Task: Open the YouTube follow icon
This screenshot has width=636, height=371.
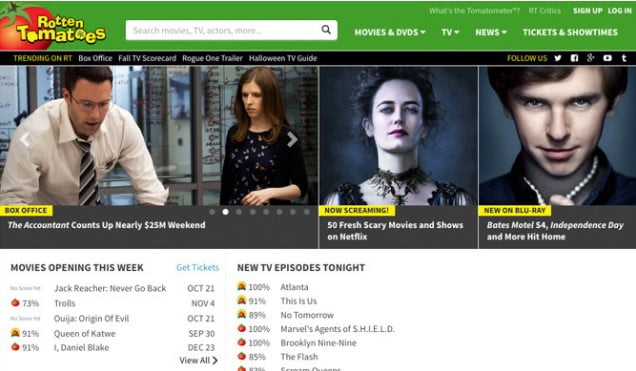Action: point(607,58)
